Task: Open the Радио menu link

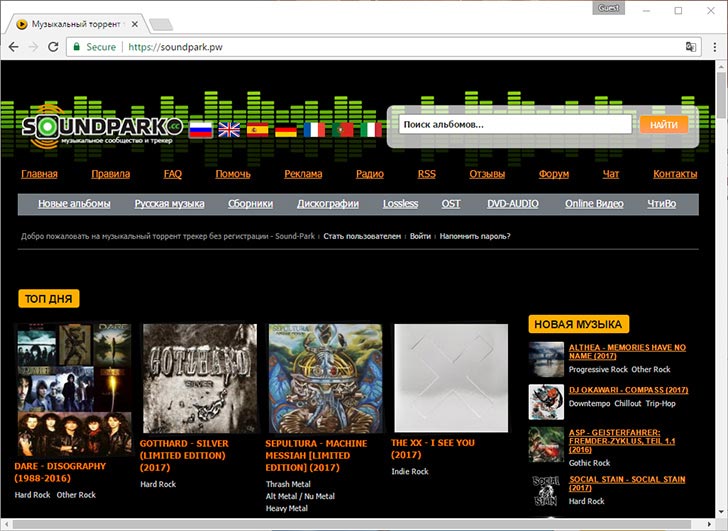Action: 370,174
